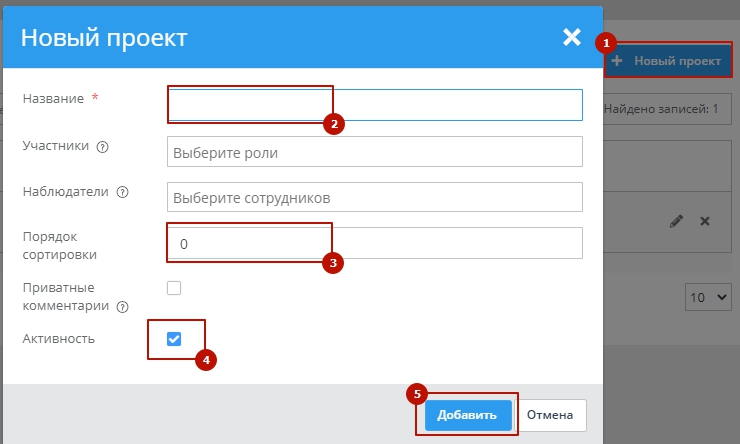The width and height of the screenshot is (740, 444).
Task: Open the Выберите сотрудников selector
Action: [x=375, y=198]
